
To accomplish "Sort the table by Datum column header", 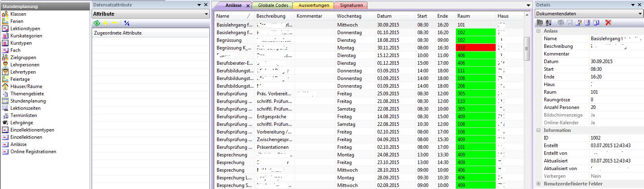I will coord(384,16).
